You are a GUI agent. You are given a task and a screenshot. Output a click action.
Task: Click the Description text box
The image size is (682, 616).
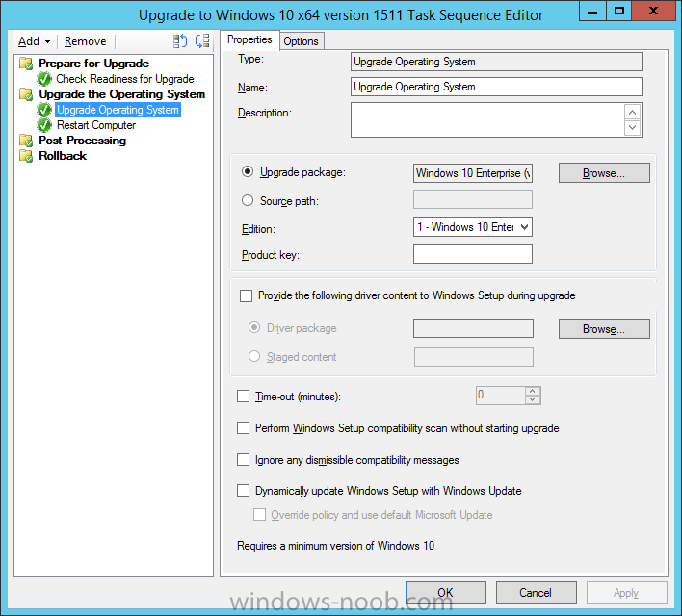487,120
